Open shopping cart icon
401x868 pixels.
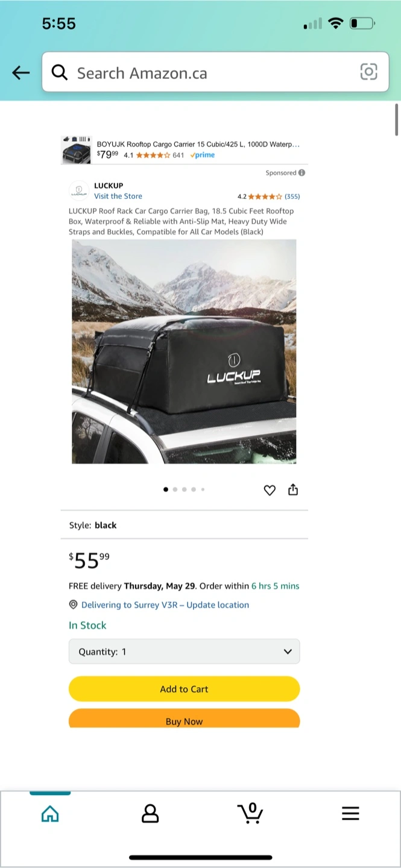click(x=250, y=813)
